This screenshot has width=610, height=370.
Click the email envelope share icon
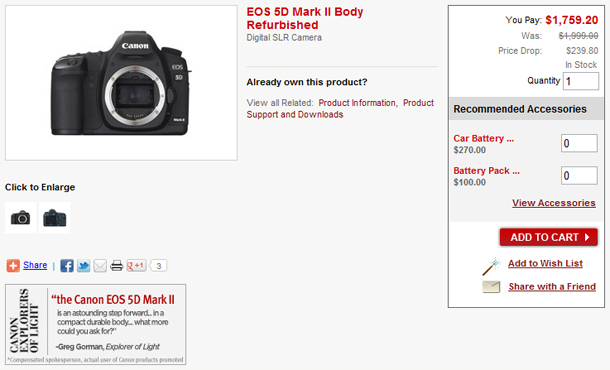coord(100,266)
